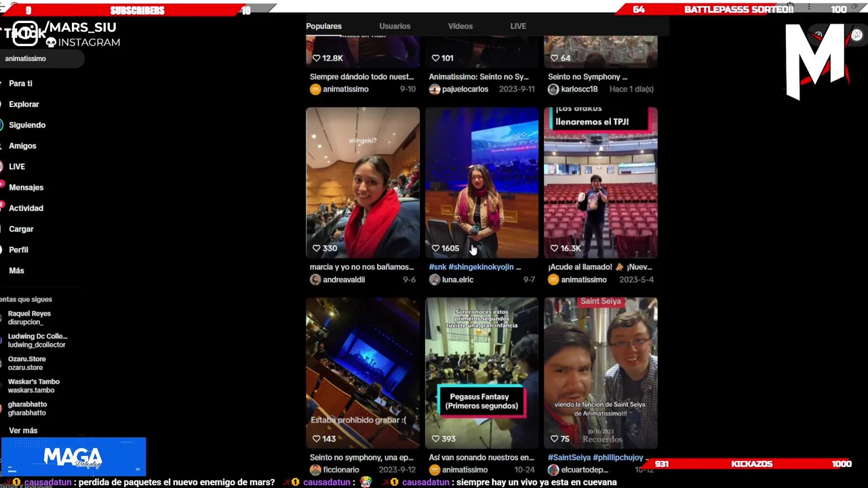Open the 'llenaremos el TPJ' video thumbnail

[x=600, y=182]
